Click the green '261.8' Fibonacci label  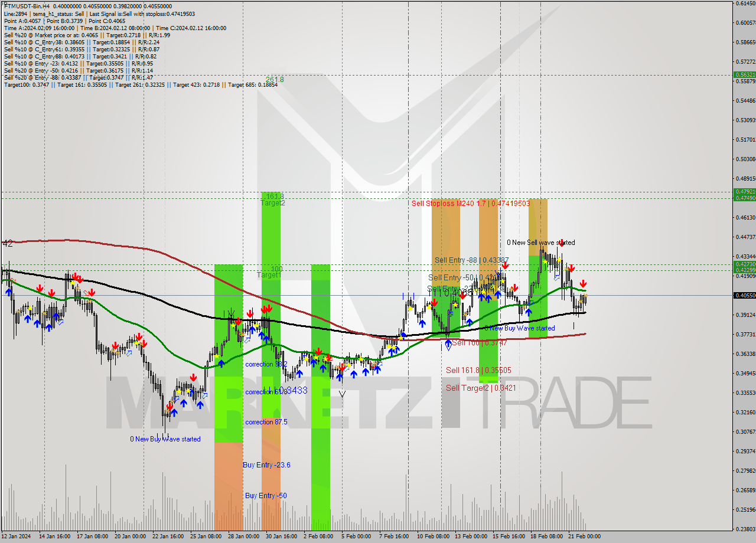(275, 79)
